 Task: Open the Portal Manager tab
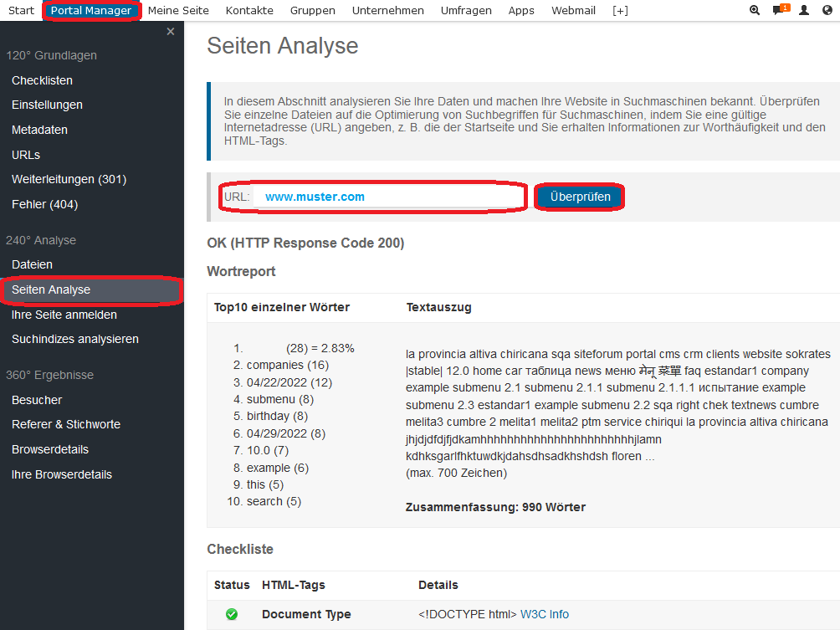91,11
